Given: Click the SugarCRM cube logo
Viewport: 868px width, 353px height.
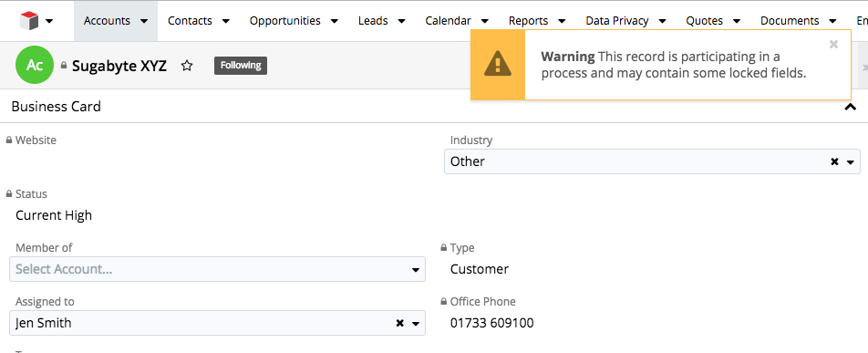Looking at the screenshot, I should tap(29, 21).
